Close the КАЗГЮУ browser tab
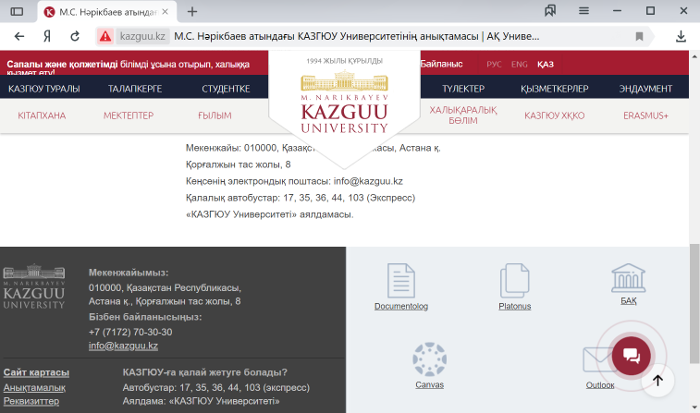This screenshot has width=700, height=413. pos(165,12)
